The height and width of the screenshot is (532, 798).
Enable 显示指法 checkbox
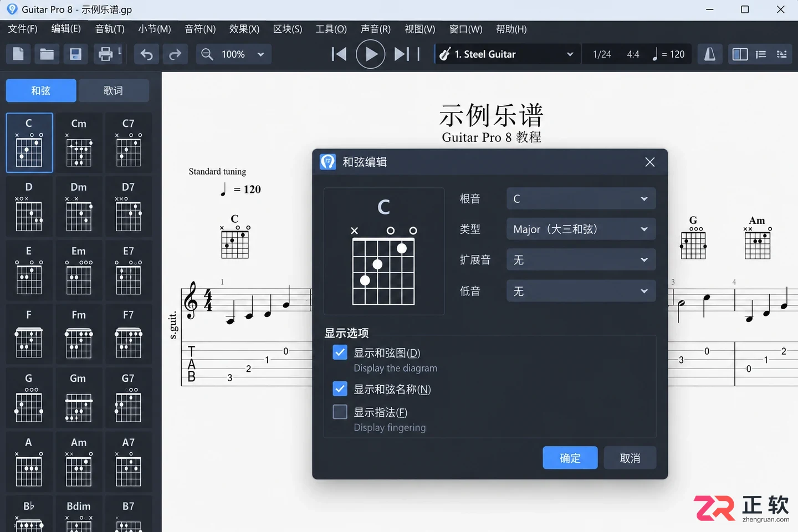tap(340, 412)
